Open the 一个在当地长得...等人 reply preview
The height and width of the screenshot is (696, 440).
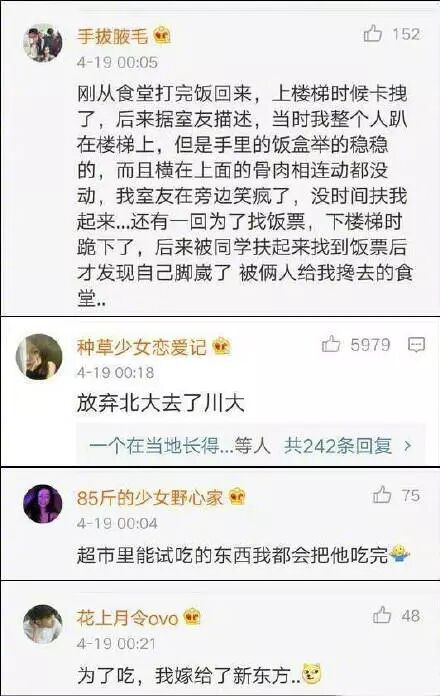(x=179, y=445)
